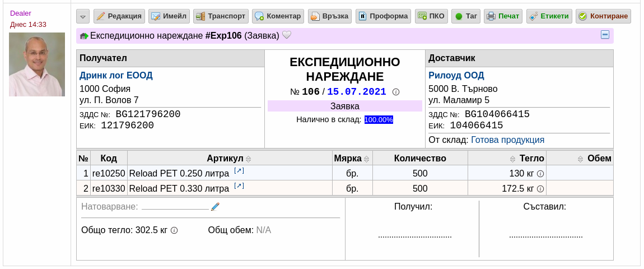Viewport: 644px width, 269px height.
Task: Open the toolbar dropdown arrow button
Action: 82,16
